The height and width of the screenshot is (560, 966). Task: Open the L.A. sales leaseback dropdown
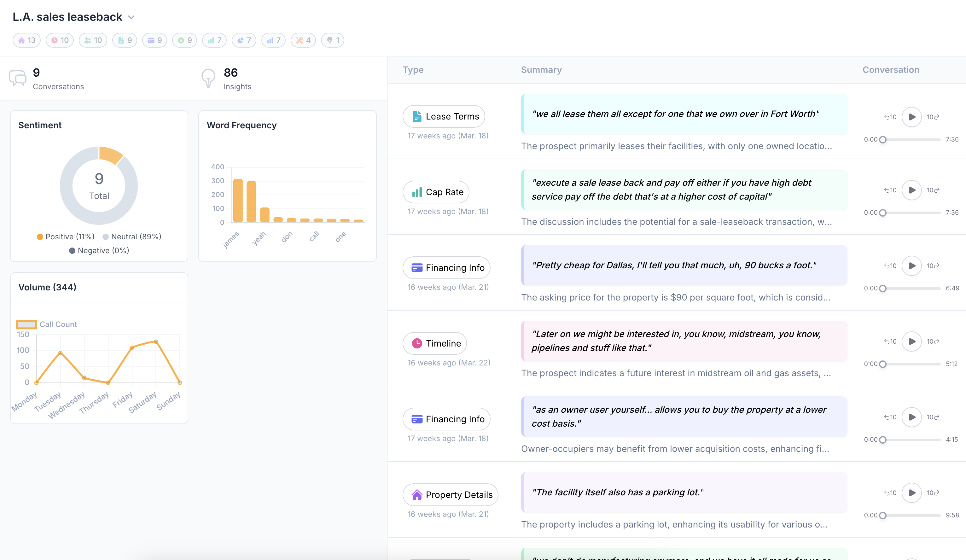pos(131,17)
